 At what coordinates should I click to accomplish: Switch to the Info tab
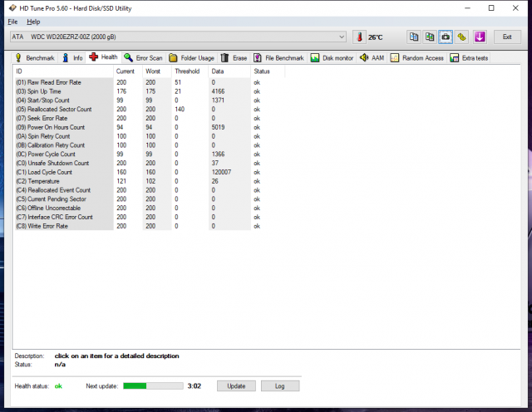point(72,58)
